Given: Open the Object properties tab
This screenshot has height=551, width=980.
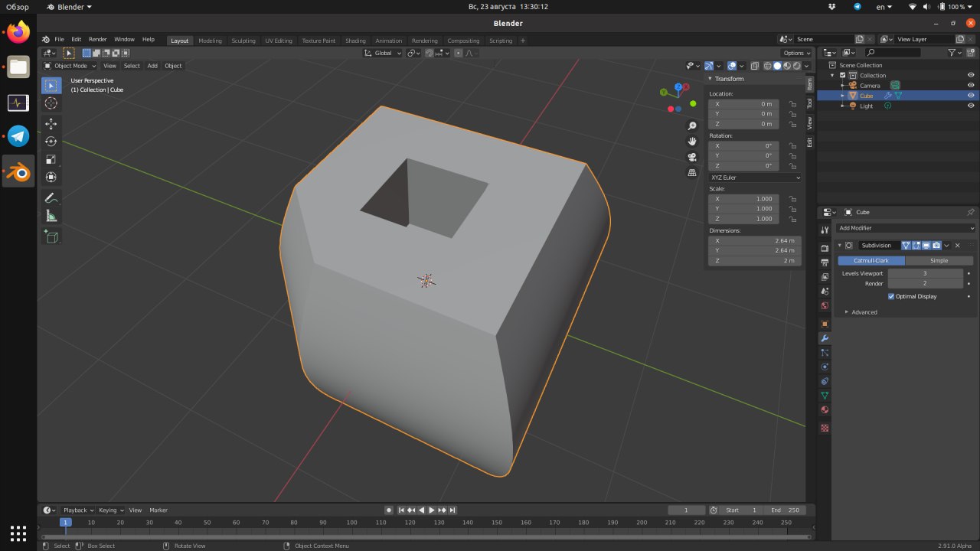Looking at the screenshot, I should 825,324.
